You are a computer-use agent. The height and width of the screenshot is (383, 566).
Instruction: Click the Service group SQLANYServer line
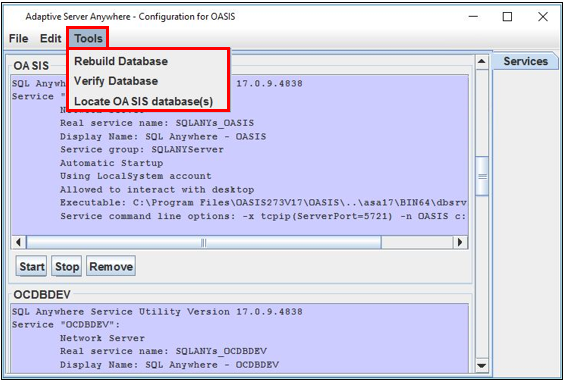pyautogui.click(x=142, y=149)
